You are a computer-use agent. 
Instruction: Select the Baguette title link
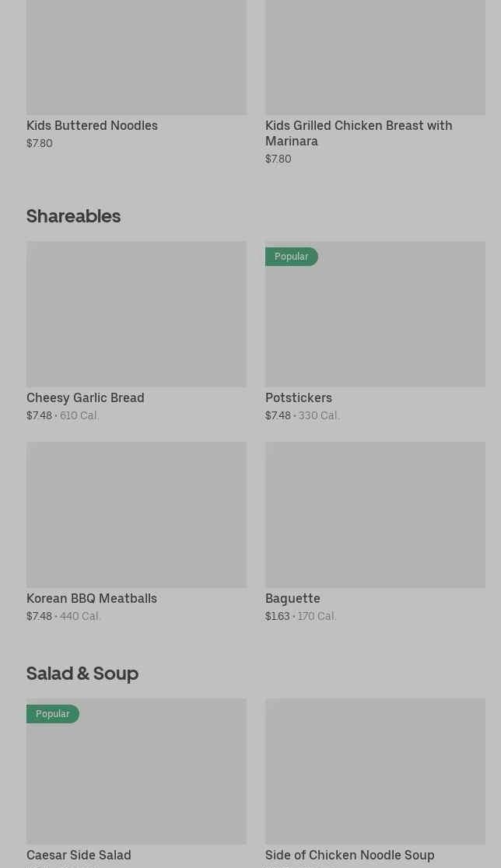click(x=293, y=598)
